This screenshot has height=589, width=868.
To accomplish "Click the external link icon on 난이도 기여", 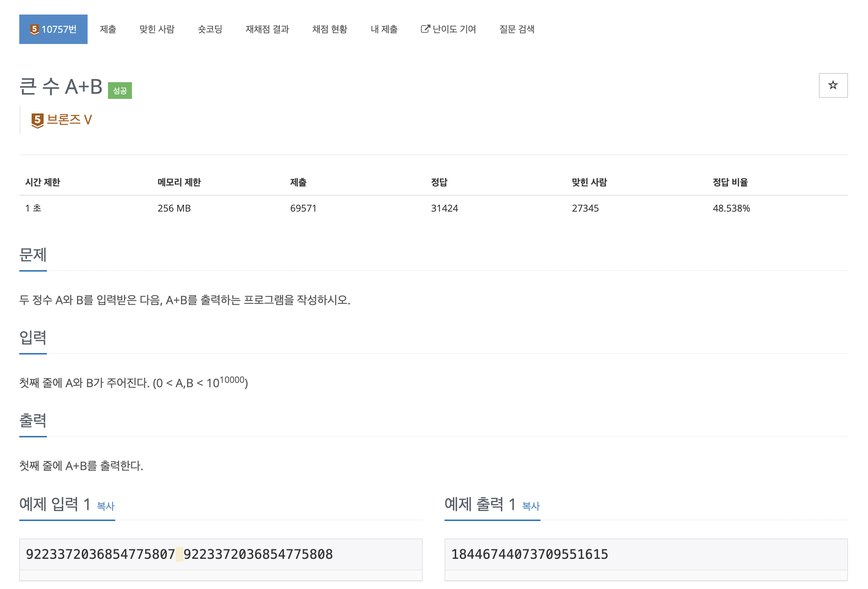I will tap(425, 29).
